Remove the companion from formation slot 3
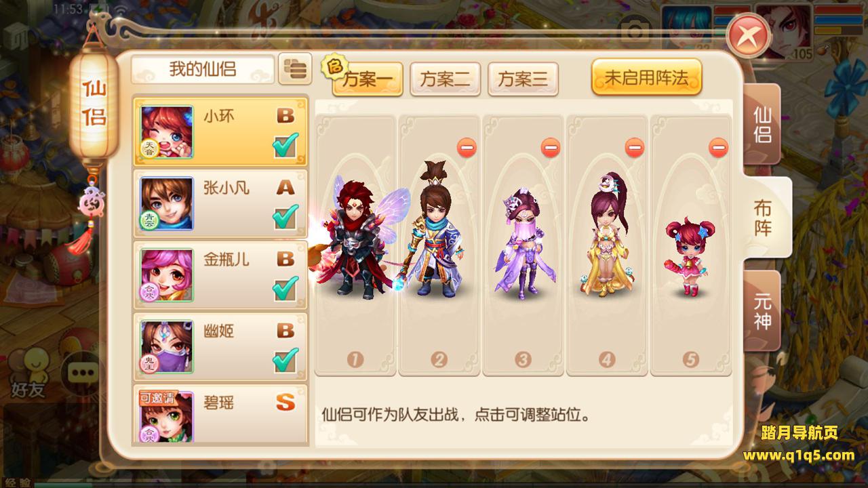This screenshot has height=488, width=868. tap(551, 147)
